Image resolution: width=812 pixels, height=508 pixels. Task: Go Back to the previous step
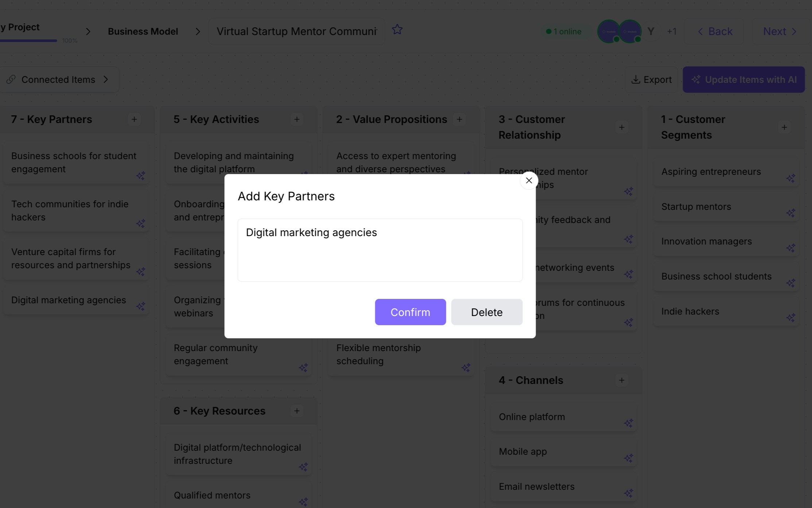715,31
